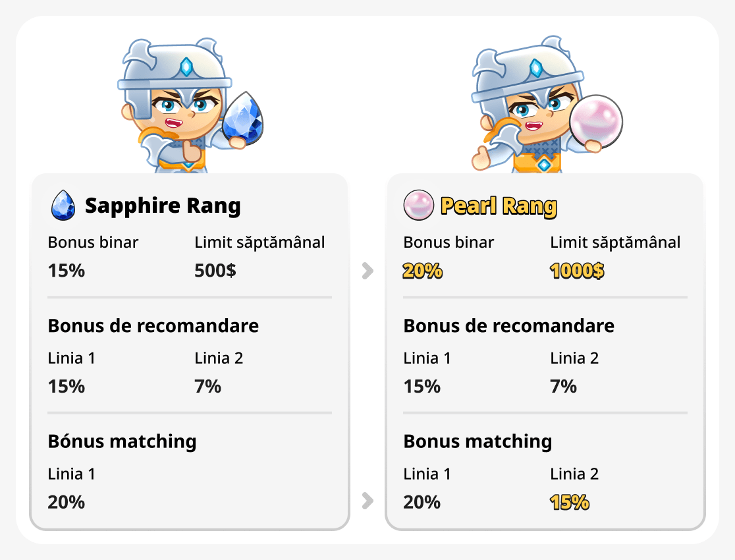Switch to the Sapphire Rang card
The height and width of the screenshot is (560, 735).
[x=189, y=349]
